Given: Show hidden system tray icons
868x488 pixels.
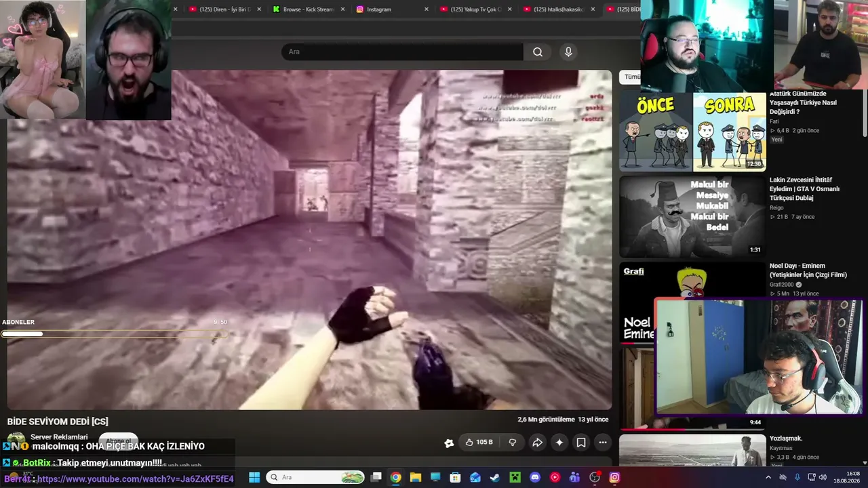Looking at the screenshot, I should pos(768,477).
